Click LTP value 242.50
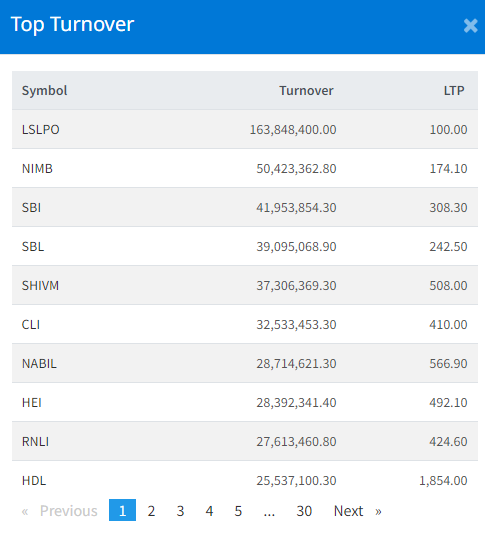The width and height of the screenshot is (485, 541). (448, 247)
